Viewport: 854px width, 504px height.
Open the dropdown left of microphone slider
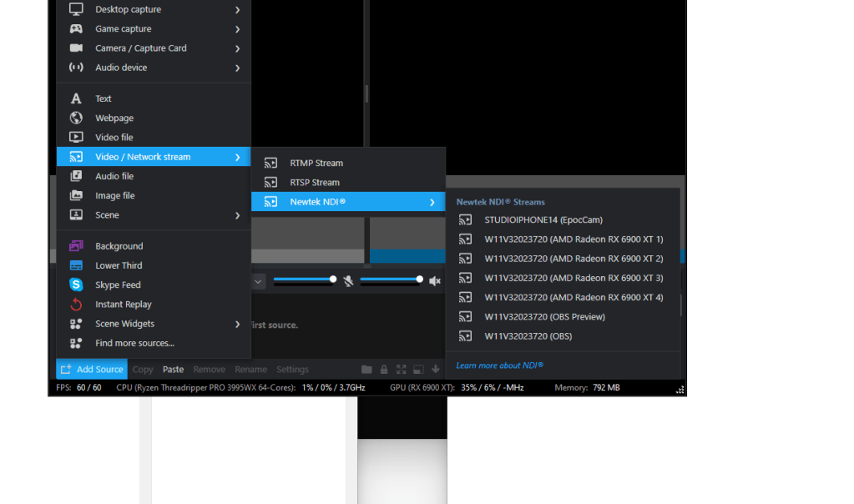pyautogui.click(x=258, y=281)
